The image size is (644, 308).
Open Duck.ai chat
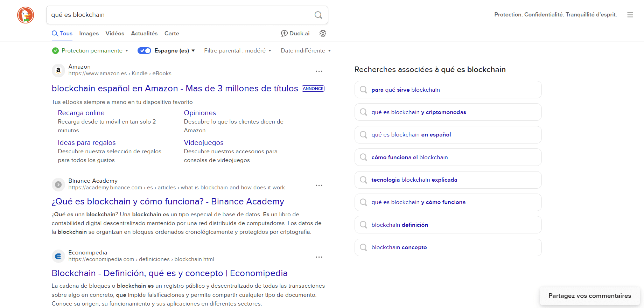tap(295, 33)
